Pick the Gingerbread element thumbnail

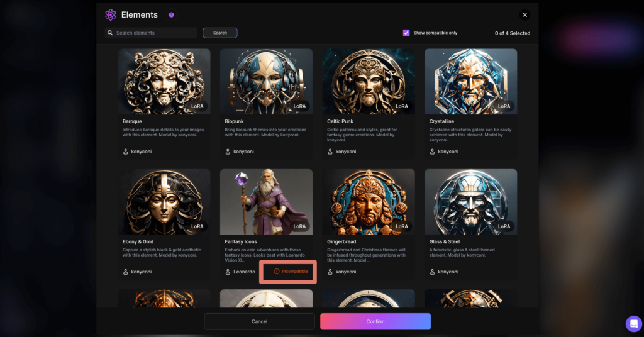point(368,201)
